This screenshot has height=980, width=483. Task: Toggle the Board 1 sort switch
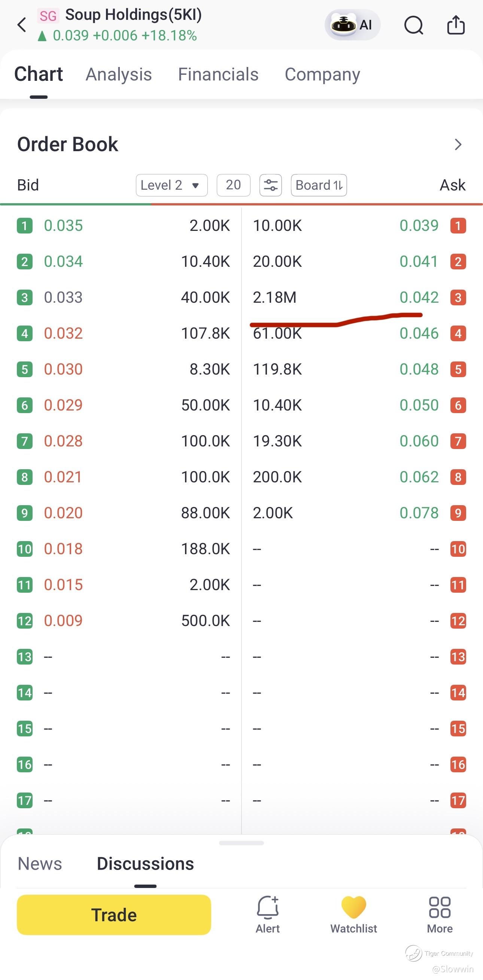319,185
